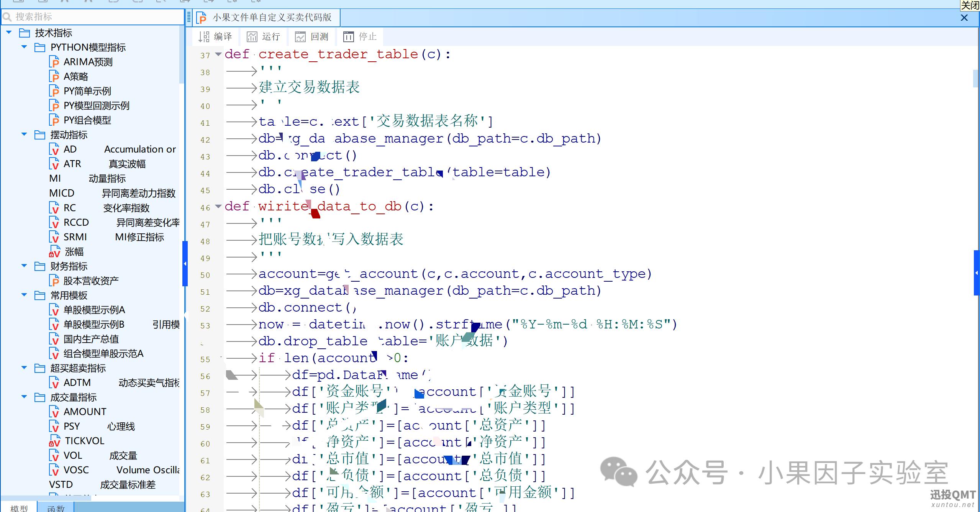Click the magnifier icon in the search box

pos(7,17)
